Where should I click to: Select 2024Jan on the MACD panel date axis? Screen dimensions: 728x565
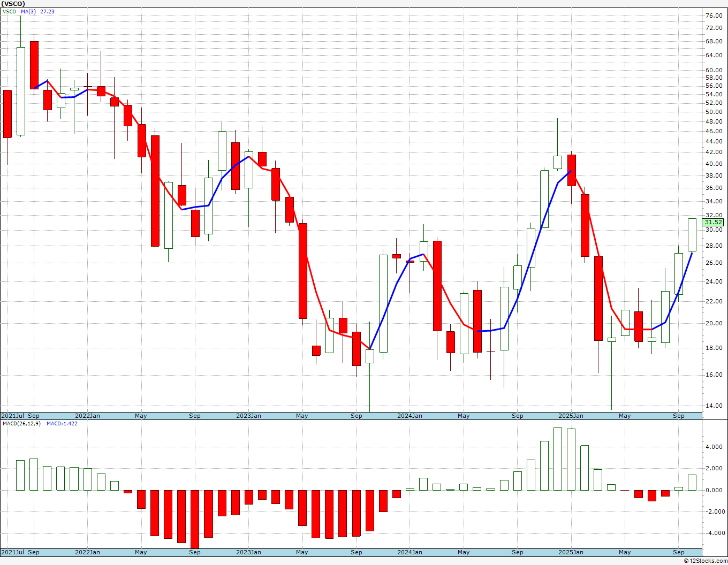(x=409, y=552)
